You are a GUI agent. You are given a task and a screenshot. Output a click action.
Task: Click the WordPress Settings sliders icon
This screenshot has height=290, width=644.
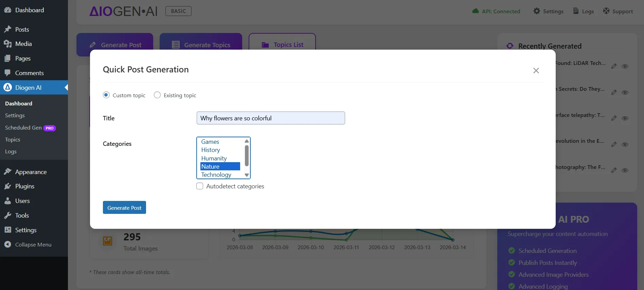click(x=7, y=230)
